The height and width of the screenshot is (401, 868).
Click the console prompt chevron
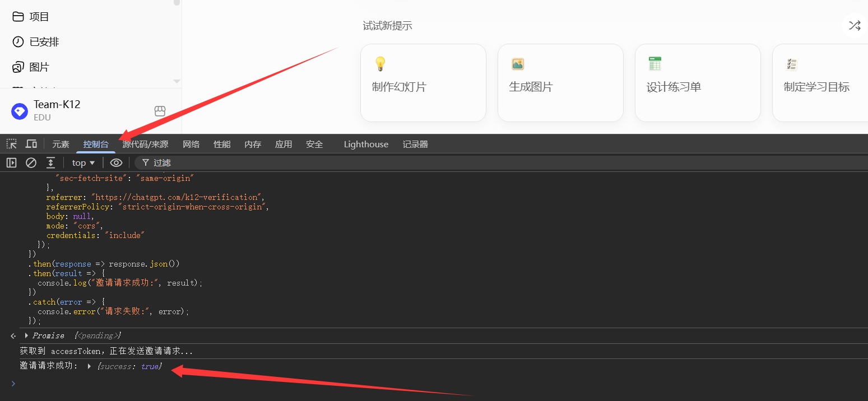tap(13, 384)
